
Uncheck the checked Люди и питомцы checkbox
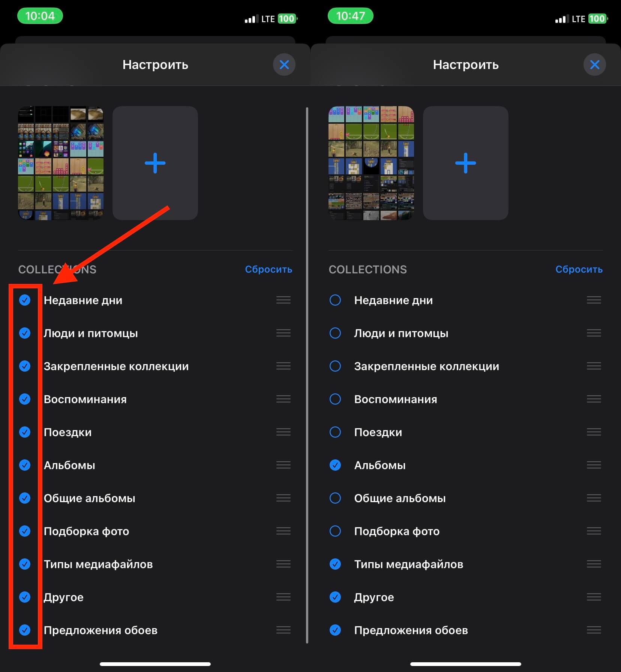point(25,333)
